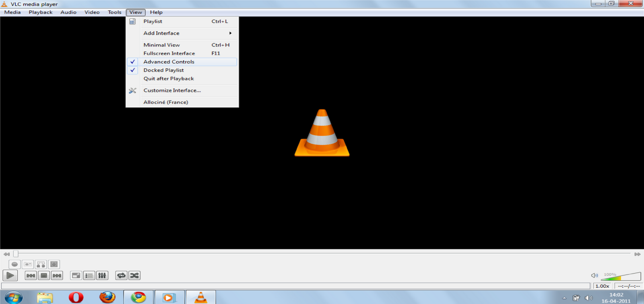
Task: Choose Minimal View menu entry
Action: tap(182, 45)
